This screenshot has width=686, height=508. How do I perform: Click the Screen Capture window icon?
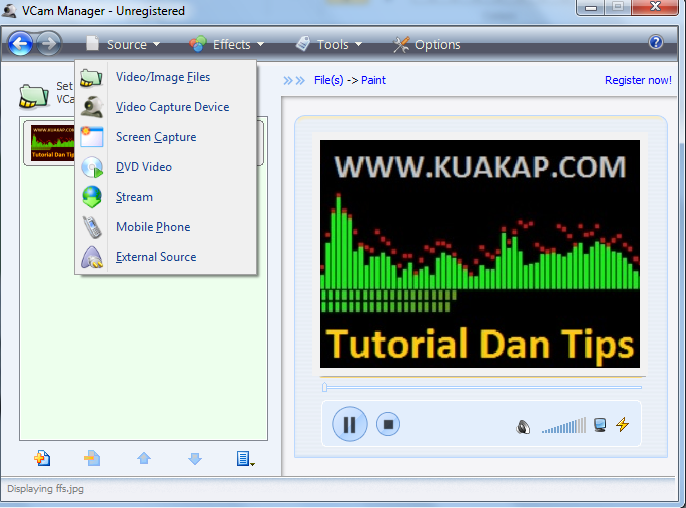tap(92, 137)
